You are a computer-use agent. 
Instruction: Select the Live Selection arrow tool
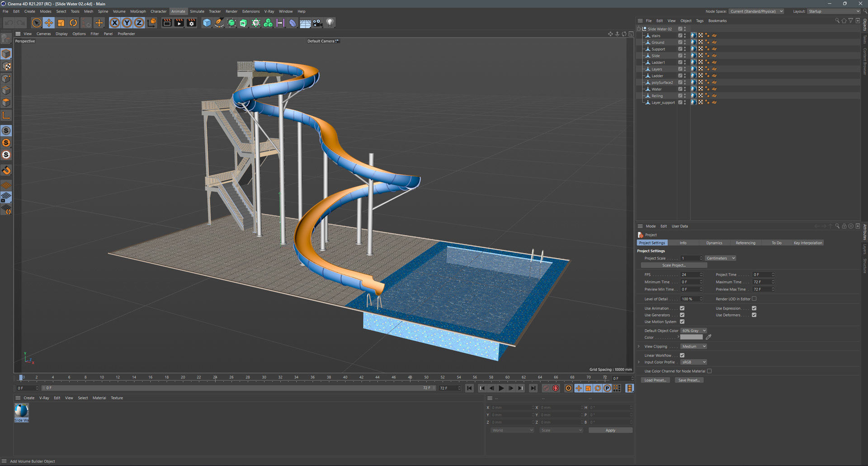pyautogui.click(x=37, y=23)
